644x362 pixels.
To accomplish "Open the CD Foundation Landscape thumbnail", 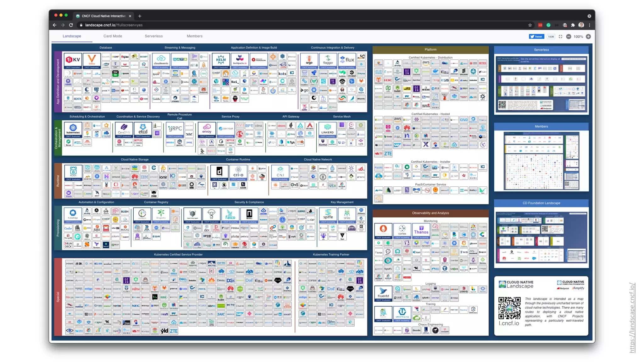I will (541, 237).
